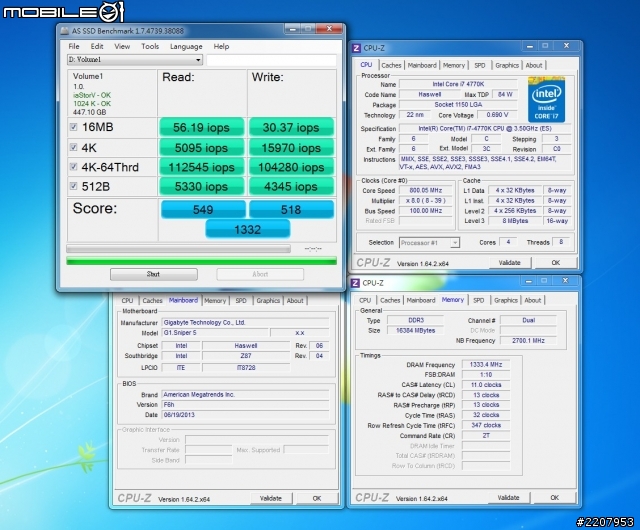
Task: Click the Intel Core i7 logo badge
Action: click(546, 99)
